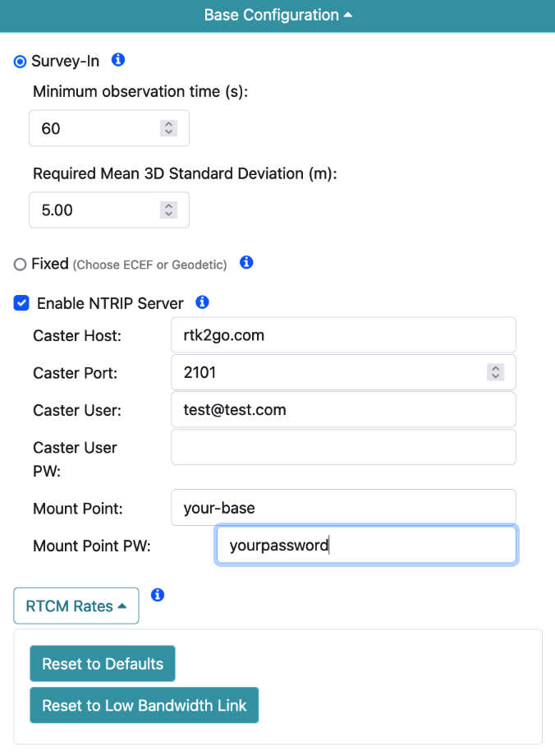Select the Fixed radio option
Screen dimensions: 555x756
(x=21, y=265)
